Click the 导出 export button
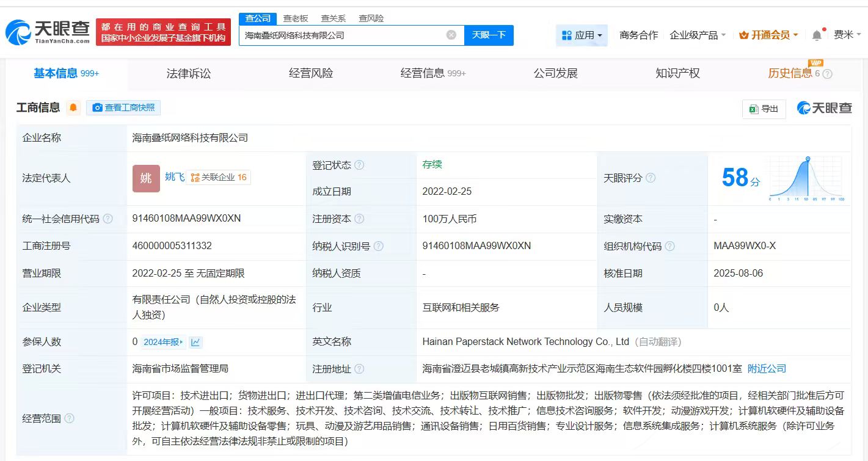This screenshot has height=461, width=868. pyautogui.click(x=764, y=109)
